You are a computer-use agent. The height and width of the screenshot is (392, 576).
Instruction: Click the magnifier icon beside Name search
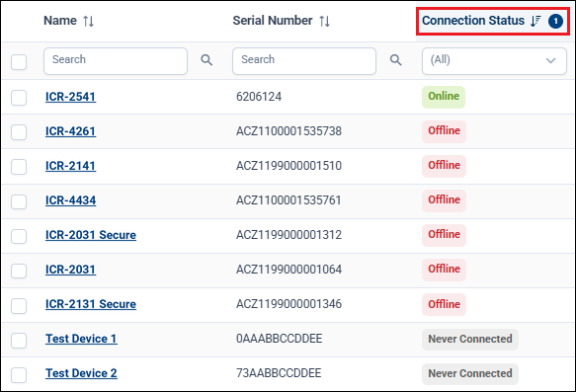point(206,60)
